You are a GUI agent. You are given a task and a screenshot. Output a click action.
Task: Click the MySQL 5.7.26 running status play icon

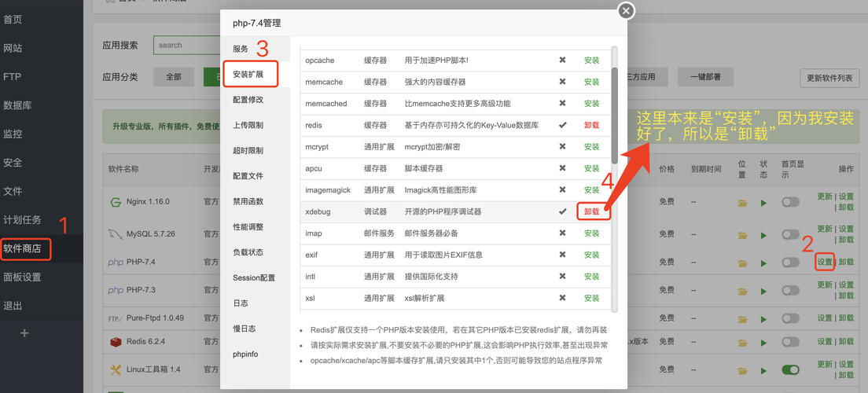(764, 235)
